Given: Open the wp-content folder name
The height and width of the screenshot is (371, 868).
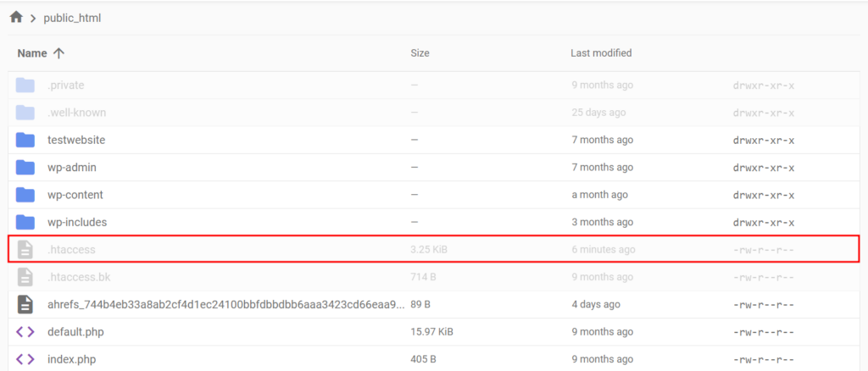Looking at the screenshot, I should tap(75, 195).
